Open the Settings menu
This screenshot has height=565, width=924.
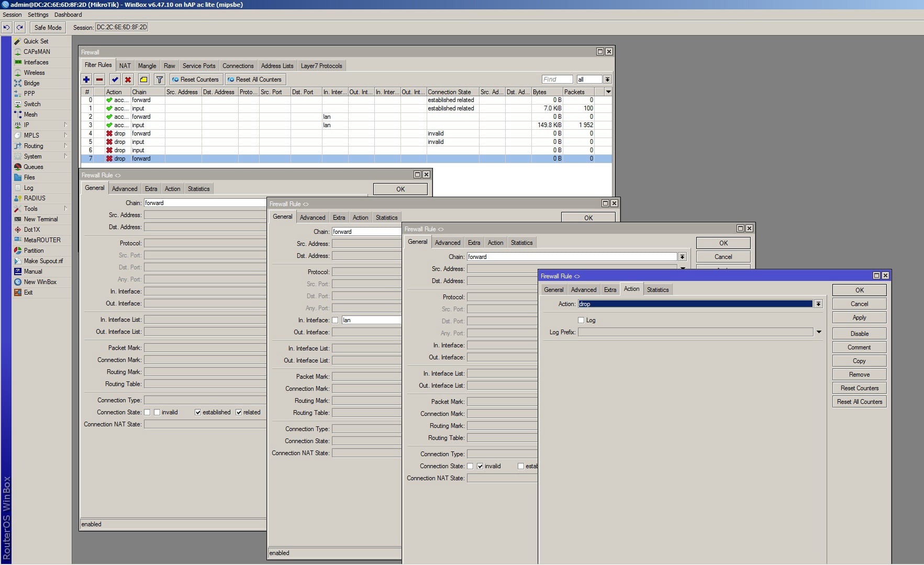tap(38, 15)
